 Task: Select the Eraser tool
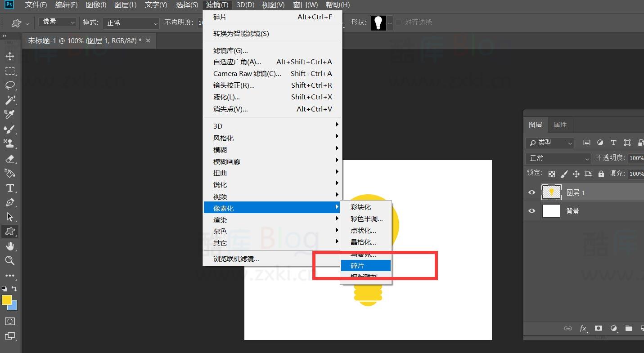(x=10, y=159)
